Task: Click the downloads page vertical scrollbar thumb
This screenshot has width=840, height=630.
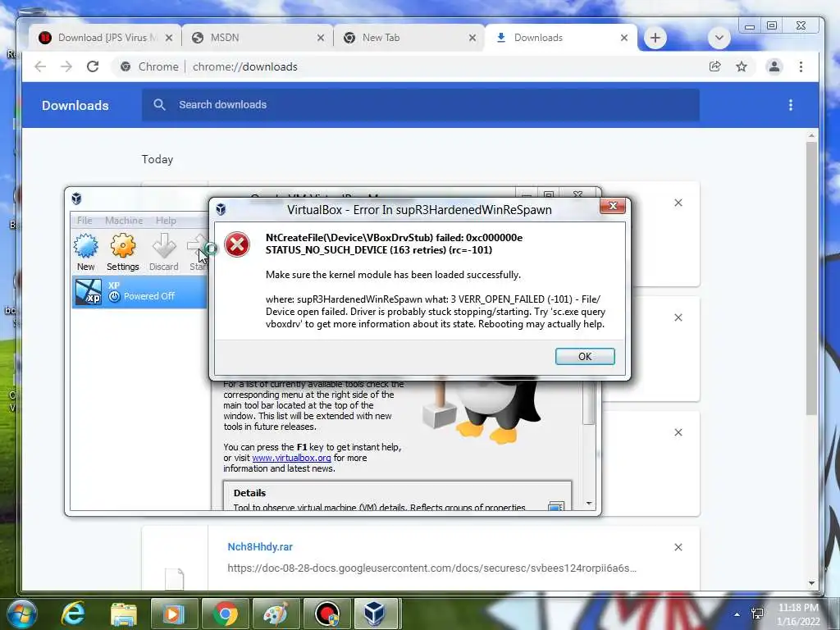Action: [x=811, y=277]
